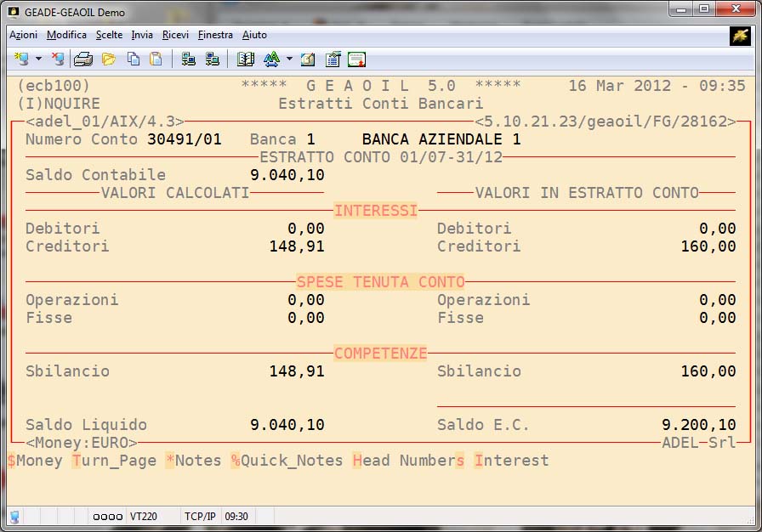Image resolution: width=762 pixels, height=532 pixels.
Task: Select the Quick_Notes command
Action: pyautogui.click(x=287, y=461)
